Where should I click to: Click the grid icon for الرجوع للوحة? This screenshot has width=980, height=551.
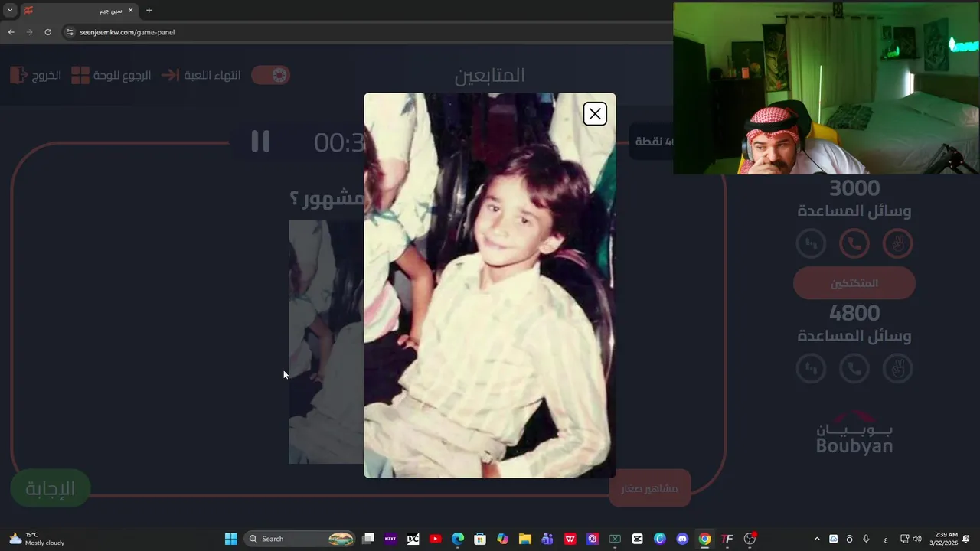tap(80, 75)
